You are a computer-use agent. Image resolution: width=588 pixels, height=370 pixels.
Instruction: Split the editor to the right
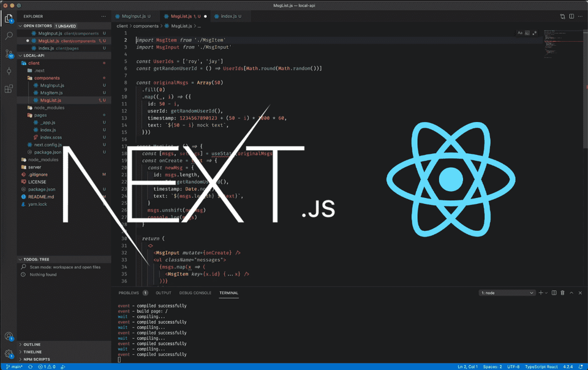point(571,17)
